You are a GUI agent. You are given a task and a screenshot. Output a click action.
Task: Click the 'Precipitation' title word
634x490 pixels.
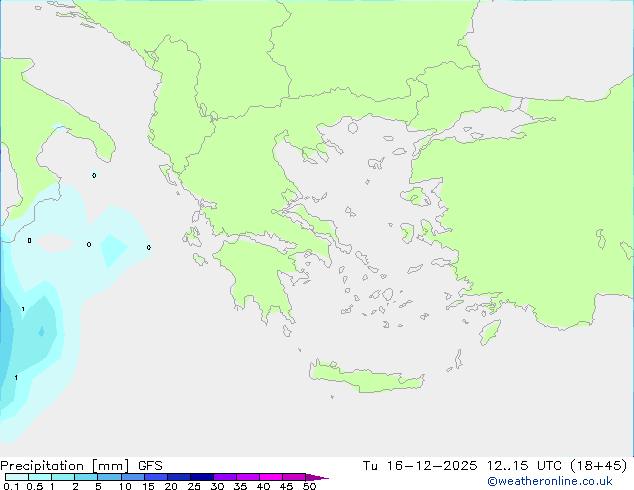coord(42,466)
